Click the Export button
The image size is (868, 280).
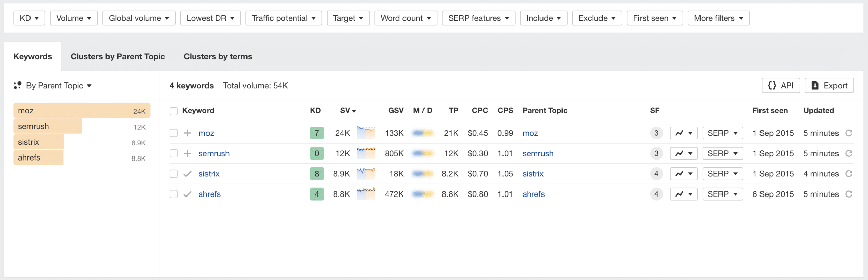pyautogui.click(x=829, y=86)
